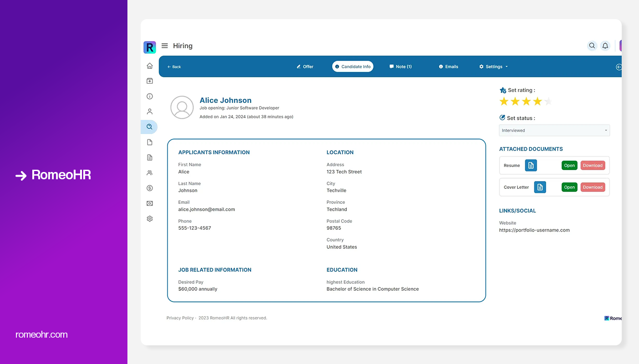
Task: Open the settings gear sidebar icon
Action: (150, 219)
